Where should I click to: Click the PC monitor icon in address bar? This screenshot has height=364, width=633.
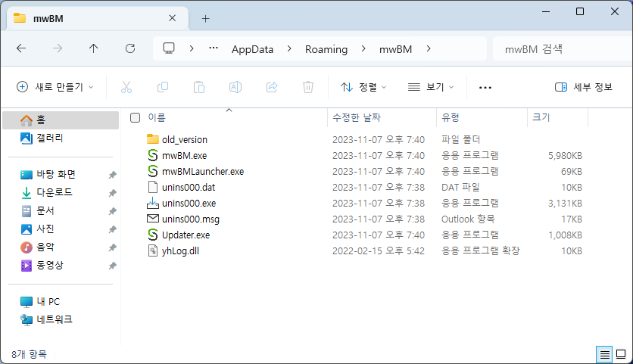tap(169, 48)
